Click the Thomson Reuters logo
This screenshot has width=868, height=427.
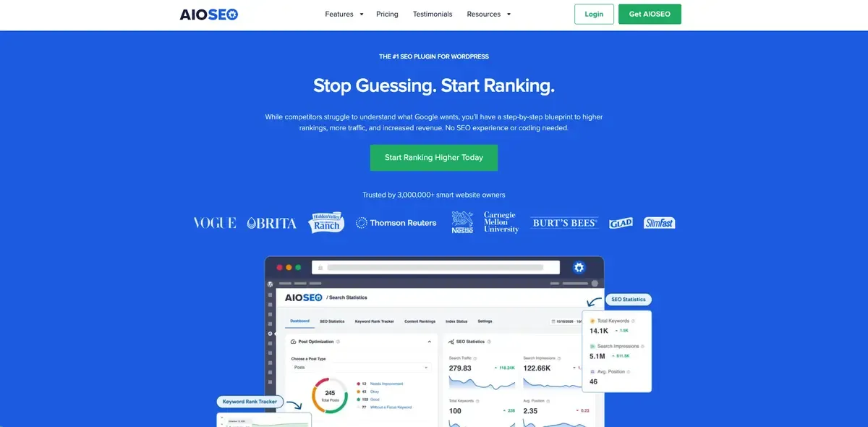(396, 223)
